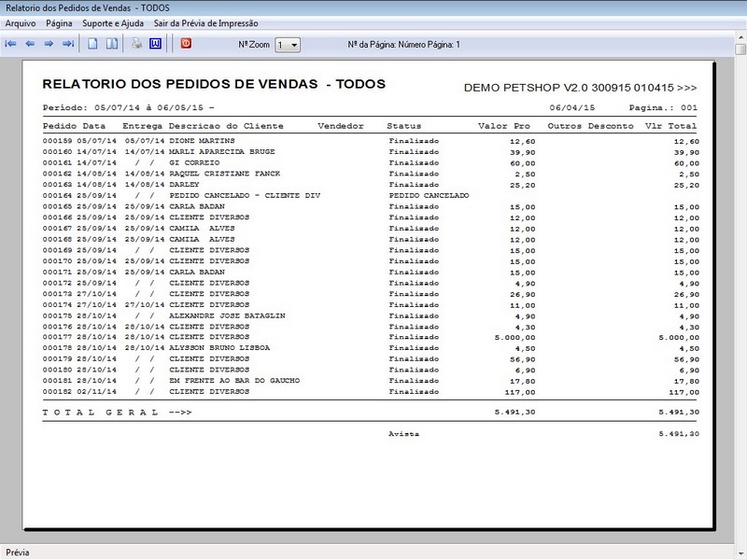
Task: Click PEDIDO CANCELADO - CLIENTE DIV description
Action: [245, 196]
